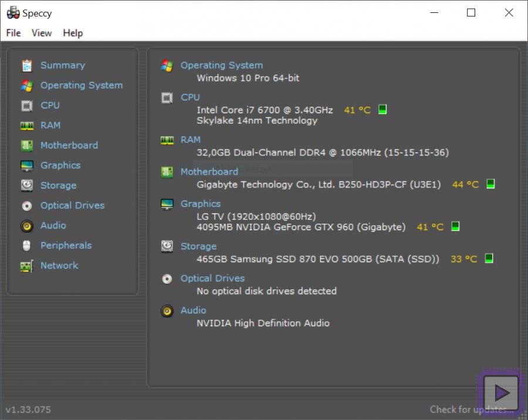Image resolution: width=528 pixels, height=420 pixels.
Task: Click the CPU heading link in summary
Action: pyautogui.click(x=190, y=97)
